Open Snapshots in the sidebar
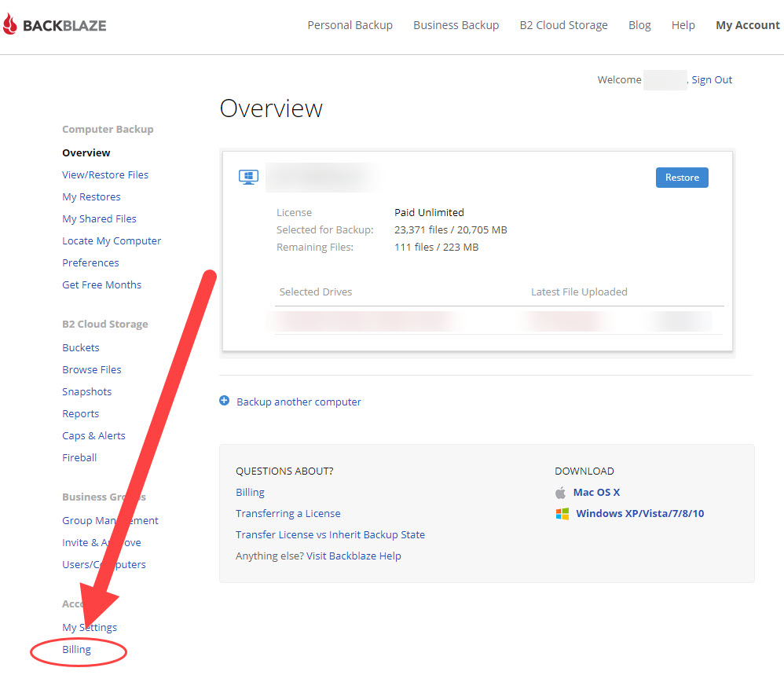This screenshot has height=675, width=784. pyautogui.click(x=86, y=392)
